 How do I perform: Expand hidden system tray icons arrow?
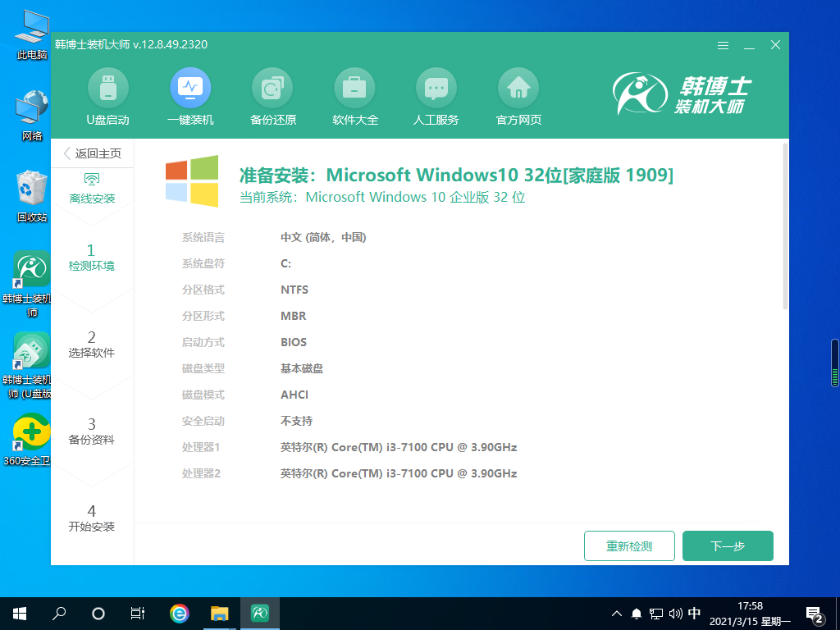click(617, 613)
